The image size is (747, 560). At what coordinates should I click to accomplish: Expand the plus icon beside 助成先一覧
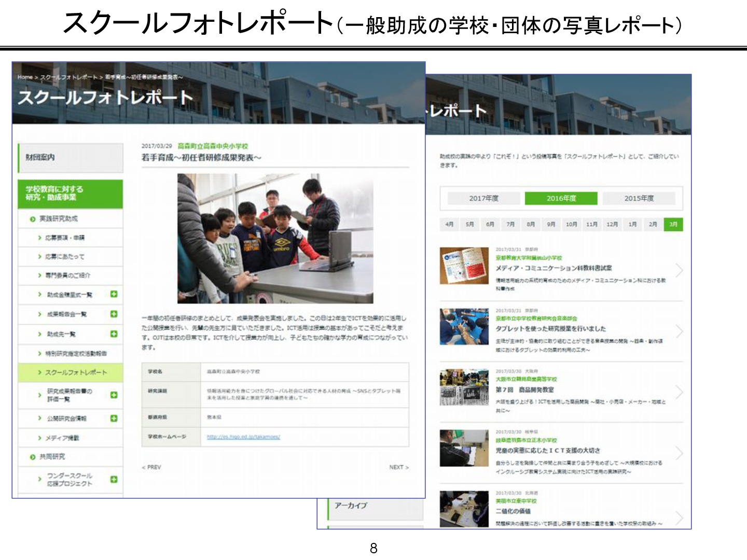pyautogui.click(x=114, y=334)
